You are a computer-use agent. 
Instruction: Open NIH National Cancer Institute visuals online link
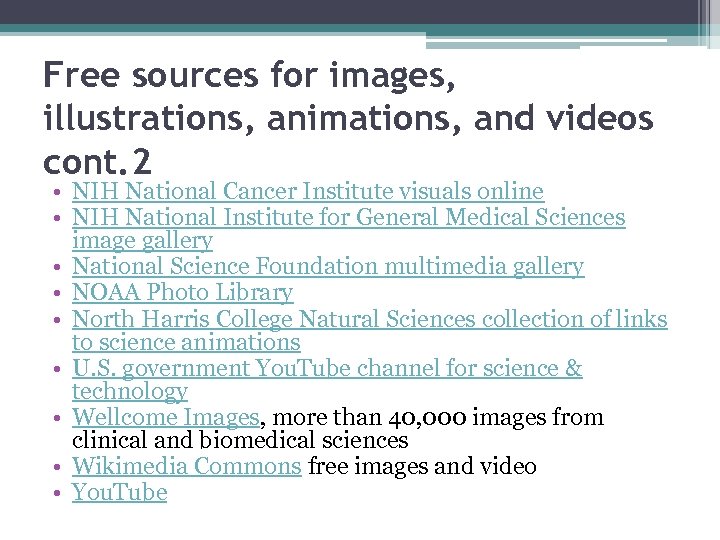pos(308,191)
